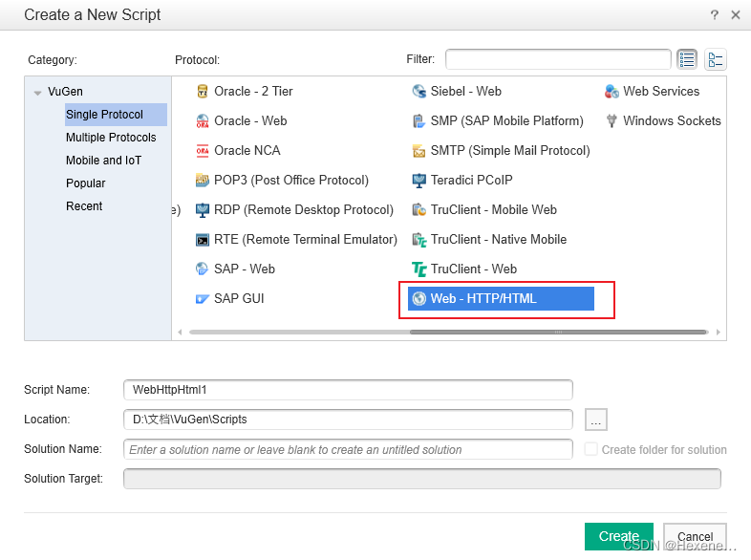Pick the TruClient - Web icon
The height and width of the screenshot is (560, 751).
tap(419, 269)
